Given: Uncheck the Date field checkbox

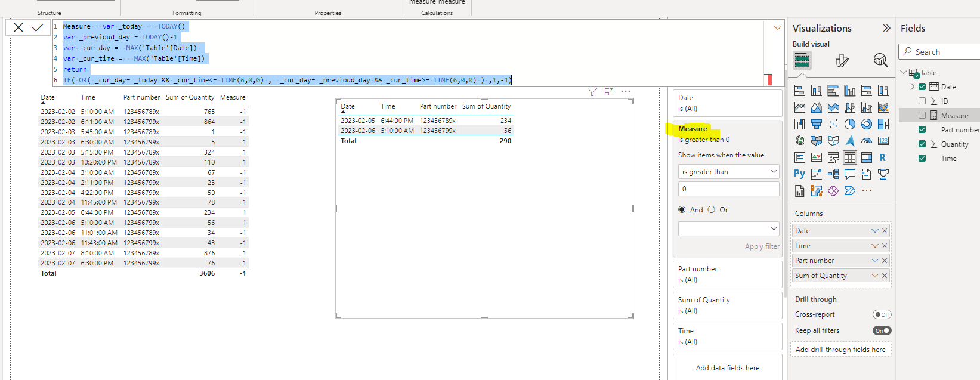Looking at the screenshot, I should [922, 86].
